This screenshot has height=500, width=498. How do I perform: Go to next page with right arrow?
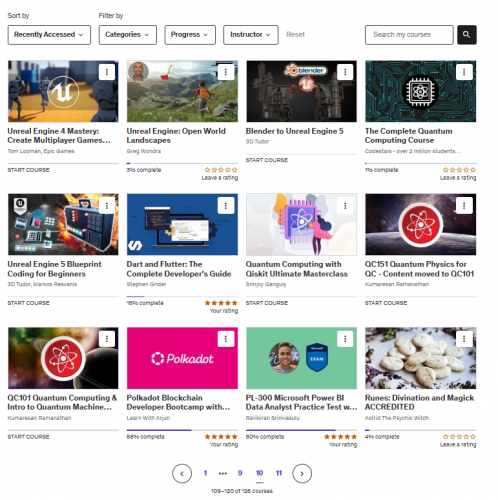(302, 473)
